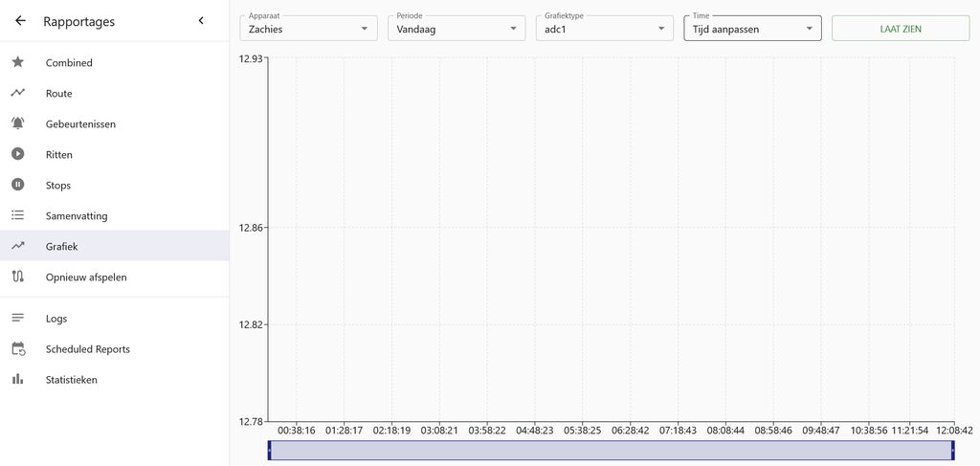This screenshot has width=980, height=466.
Task: Open the Time dropdown labeled Tijd aanpassen
Action: tap(752, 29)
